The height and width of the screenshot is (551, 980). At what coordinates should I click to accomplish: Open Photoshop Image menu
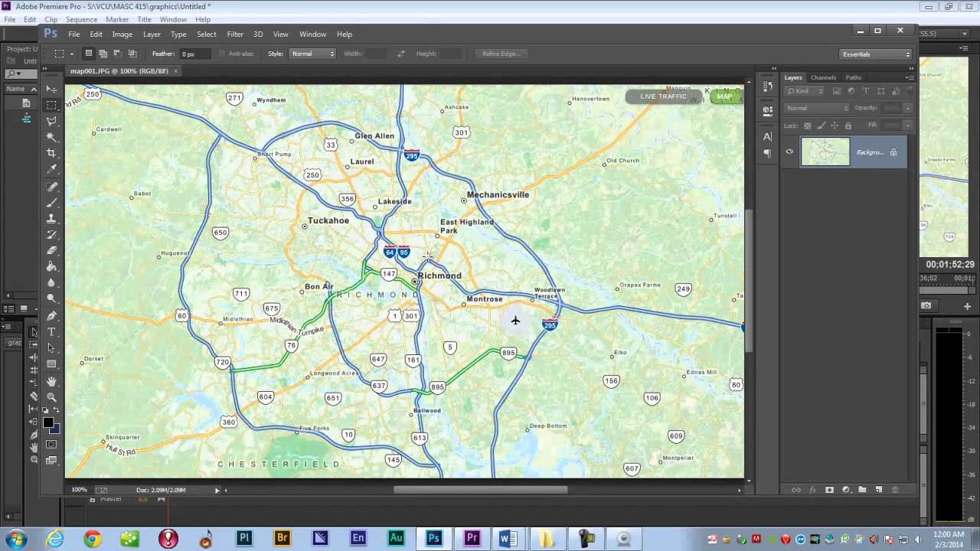(x=122, y=34)
